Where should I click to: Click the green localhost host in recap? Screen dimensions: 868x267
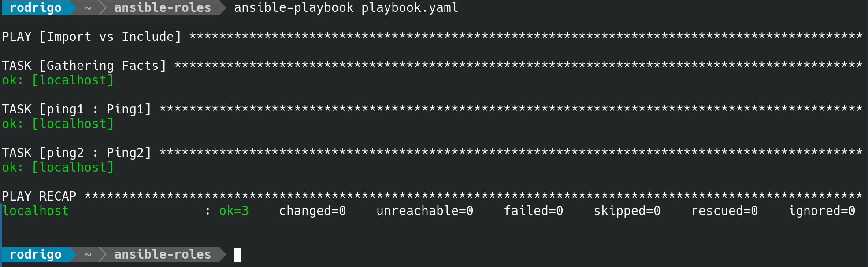pyautogui.click(x=36, y=211)
